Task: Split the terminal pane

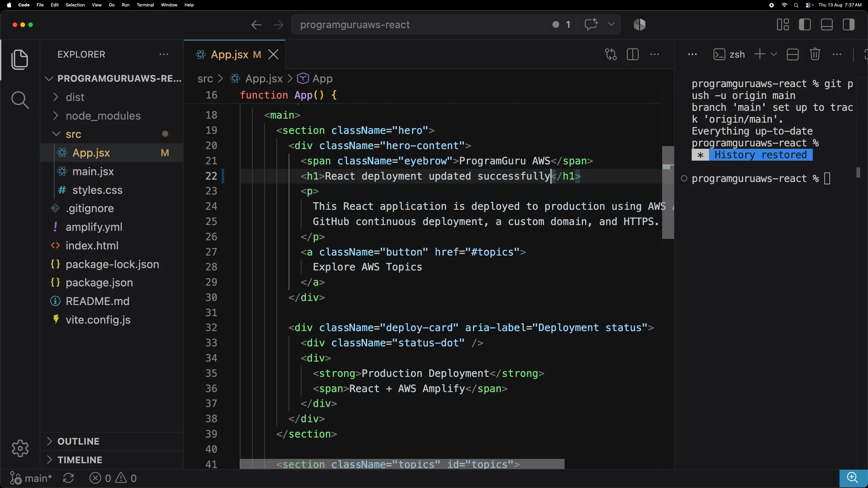Action: [792, 55]
